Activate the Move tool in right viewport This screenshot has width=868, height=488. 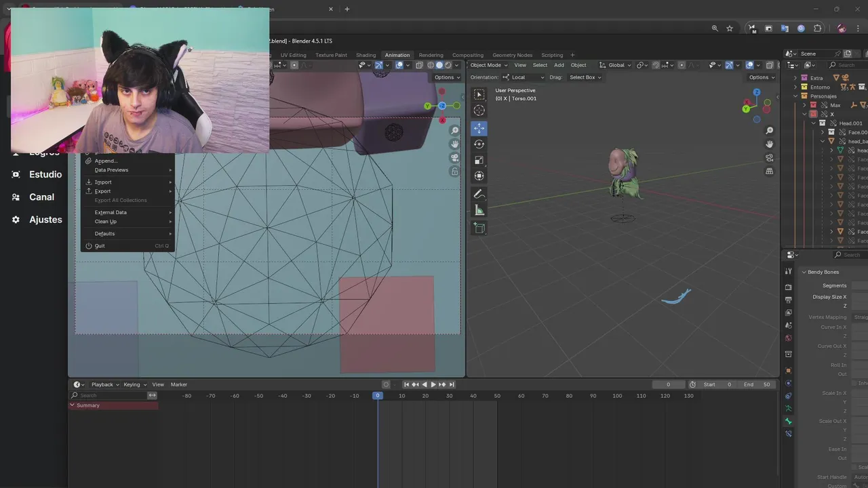[x=479, y=128]
